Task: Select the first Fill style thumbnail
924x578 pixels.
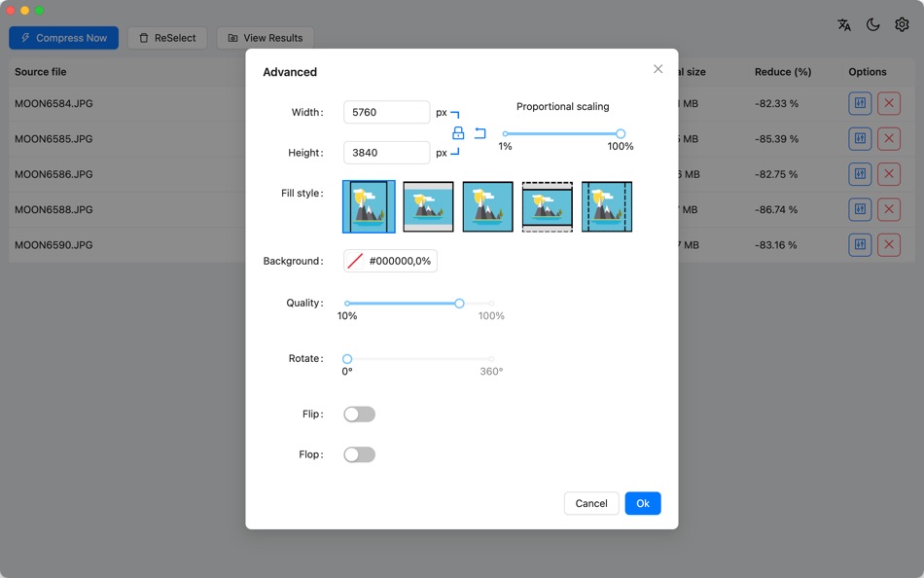Action: [x=368, y=206]
